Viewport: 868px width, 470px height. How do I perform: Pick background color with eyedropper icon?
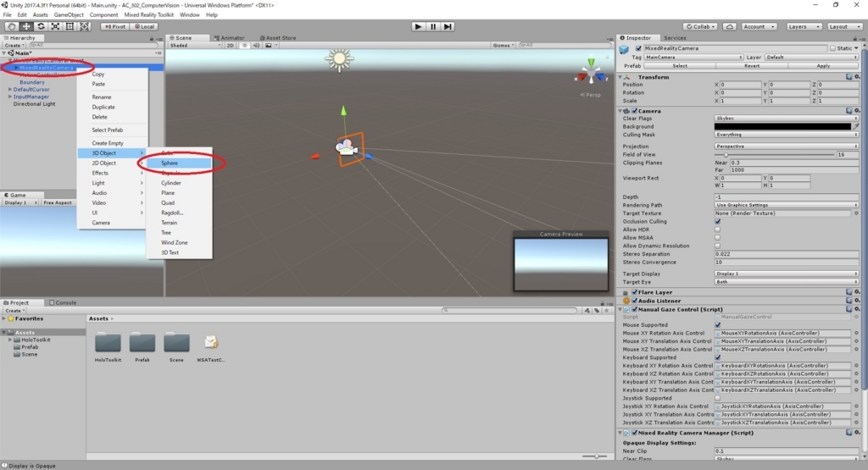click(x=856, y=127)
